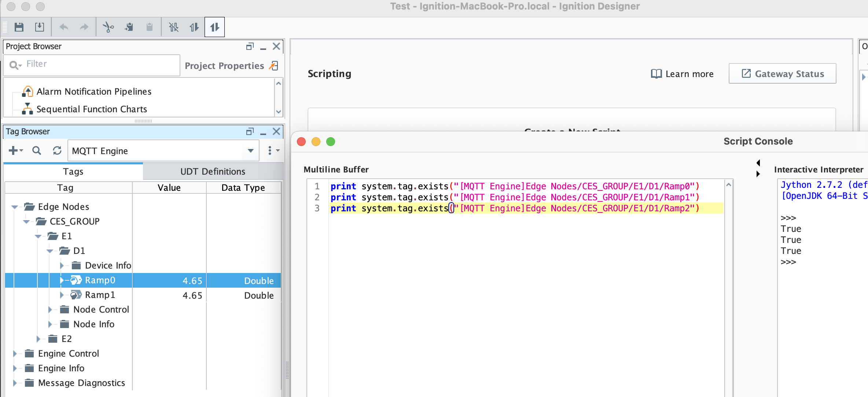Click the Learn more book icon
This screenshot has width=868, height=397.
tap(656, 74)
